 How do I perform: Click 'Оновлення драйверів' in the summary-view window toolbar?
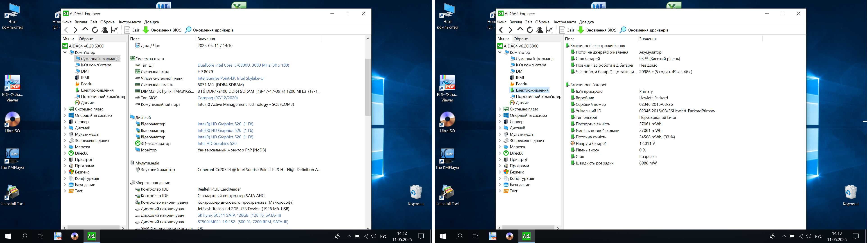[209, 30]
